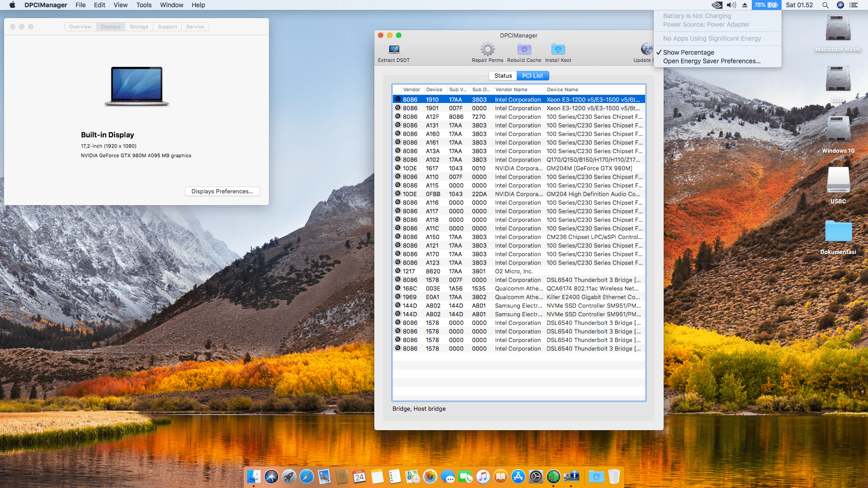Open the Dokumentasi folder on desktop
868x488 pixels.
[x=838, y=232]
